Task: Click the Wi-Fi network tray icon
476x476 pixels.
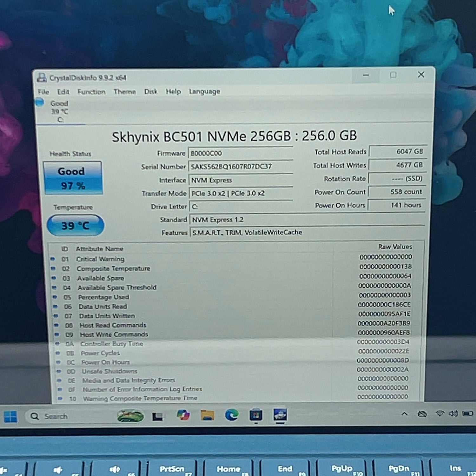Action: (440, 413)
